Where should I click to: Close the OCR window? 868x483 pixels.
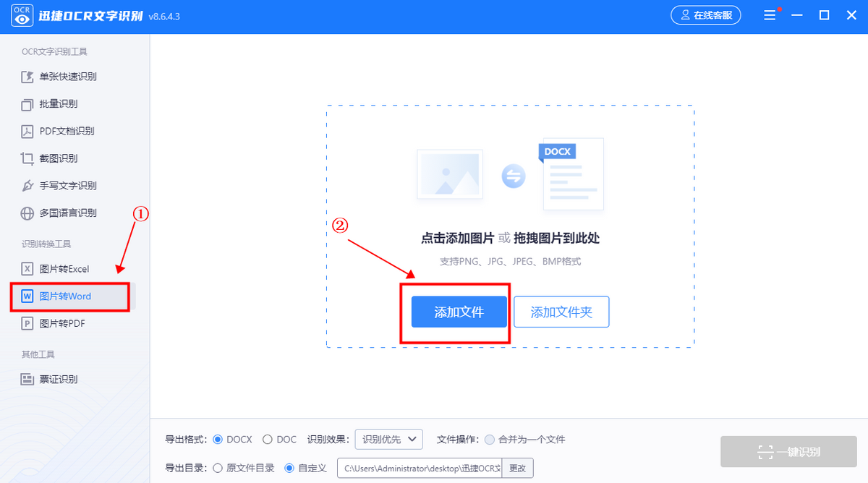[x=850, y=15]
